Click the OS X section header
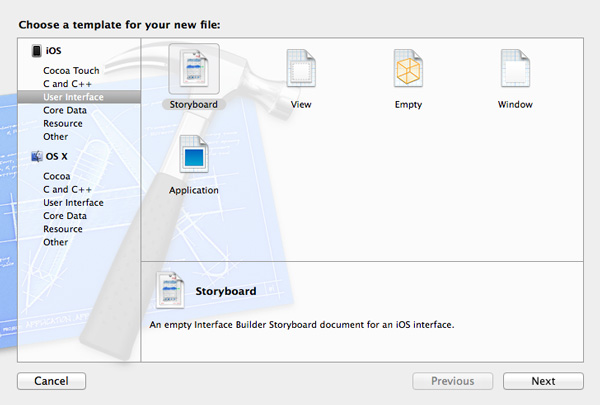Screen dimensions: 600x405 (x=56, y=156)
